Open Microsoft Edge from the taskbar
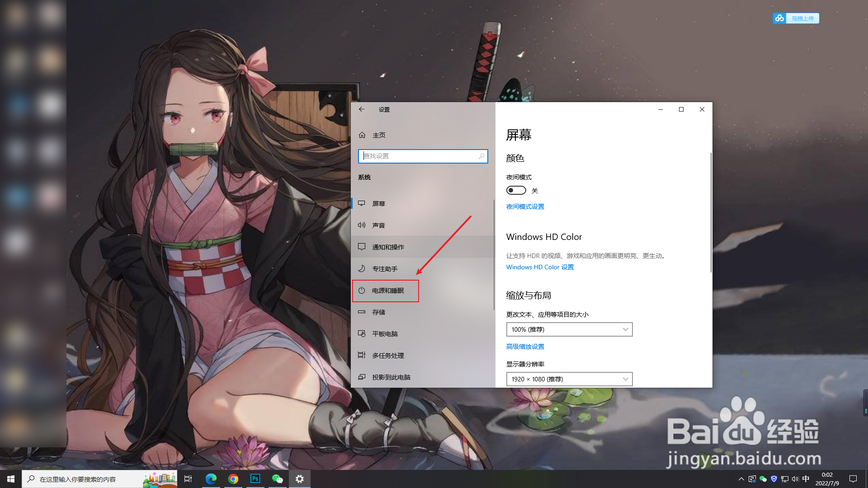 pyautogui.click(x=211, y=479)
